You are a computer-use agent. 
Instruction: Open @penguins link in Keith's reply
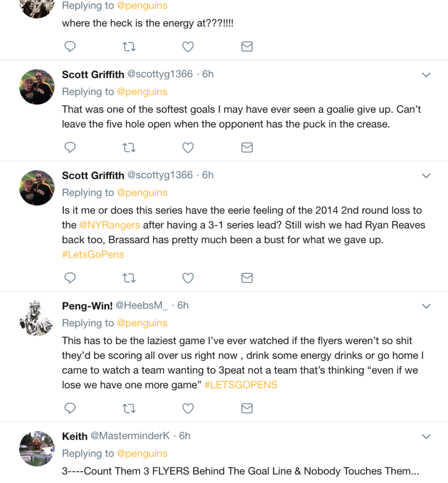[x=142, y=453]
